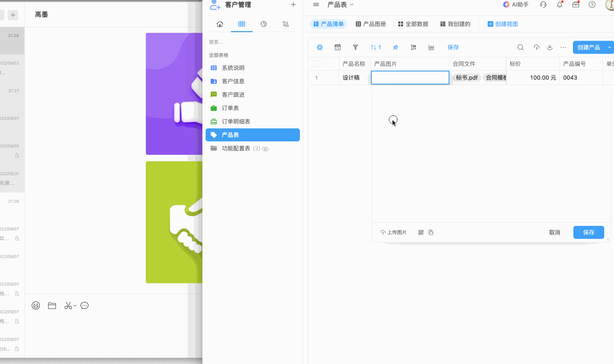Image resolution: width=614 pixels, height=364 pixels.
Task: Click the sidebar 搜索 search field
Action: [253, 42]
